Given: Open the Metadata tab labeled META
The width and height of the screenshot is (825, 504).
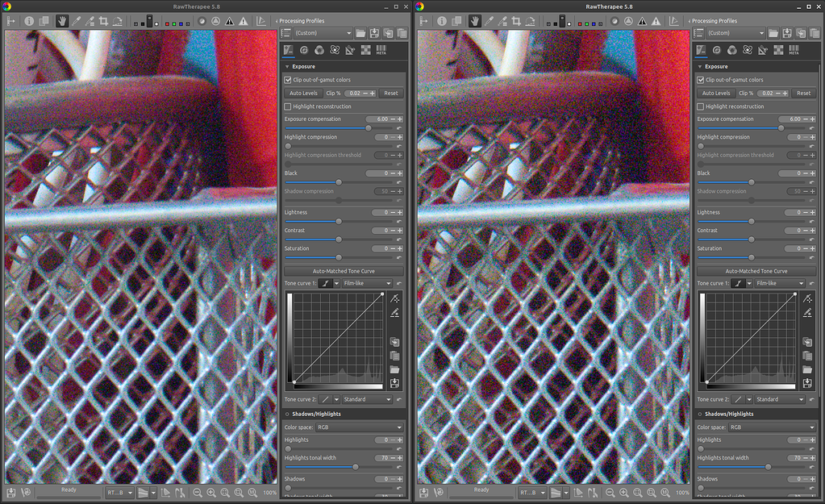Looking at the screenshot, I should pos(381,51).
